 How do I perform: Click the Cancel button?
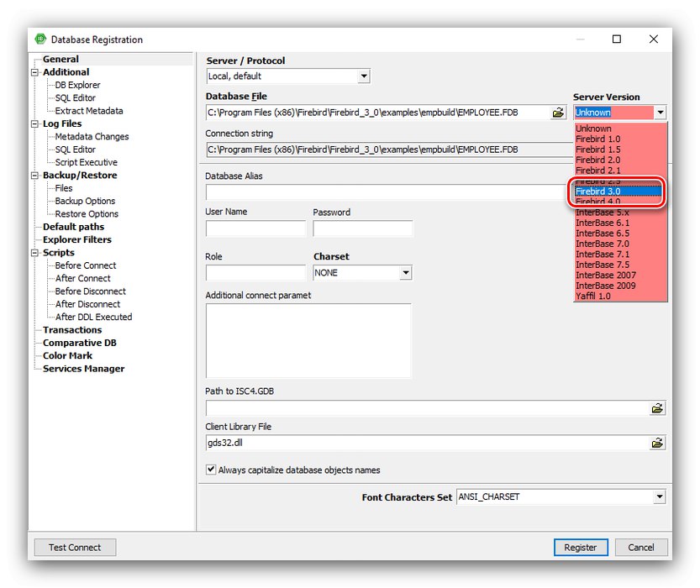point(641,547)
